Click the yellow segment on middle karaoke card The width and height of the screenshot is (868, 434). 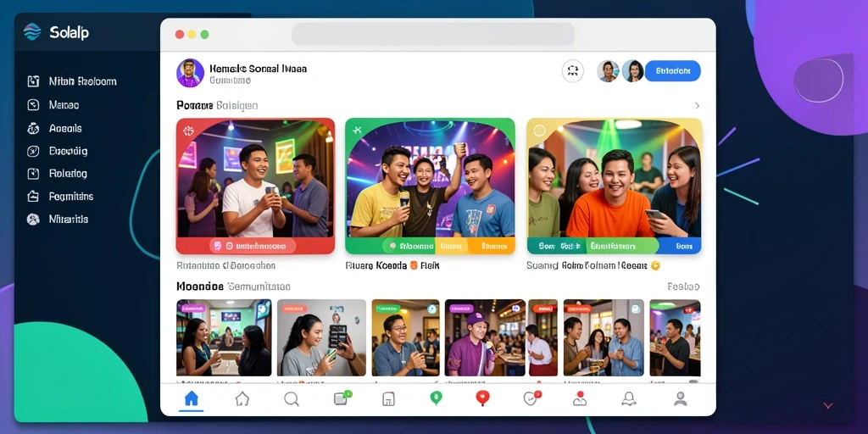tap(452, 246)
